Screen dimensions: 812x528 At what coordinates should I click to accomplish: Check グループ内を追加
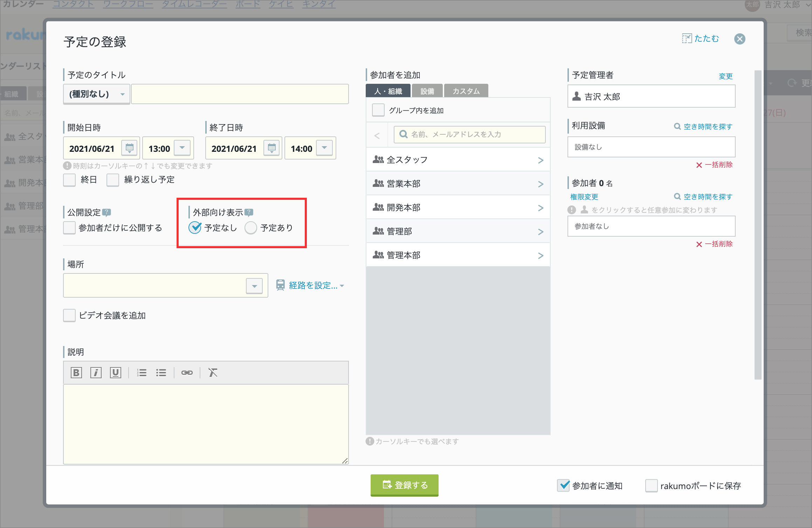378,110
